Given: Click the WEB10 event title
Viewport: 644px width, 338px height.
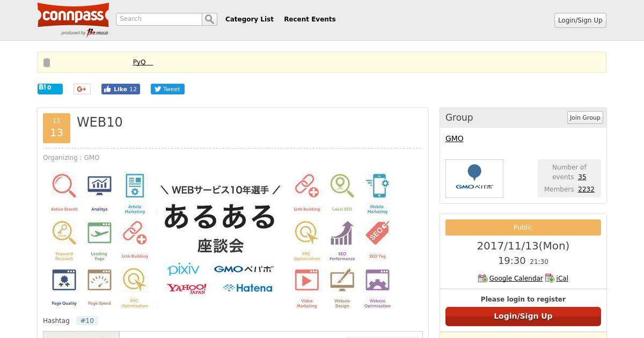Looking at the screenshot, I should [x=100, y=122].
